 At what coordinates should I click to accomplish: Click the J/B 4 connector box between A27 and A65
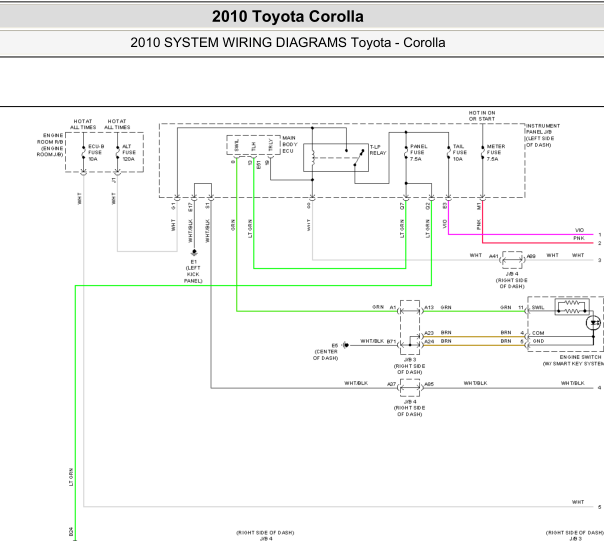click(410, 388)
